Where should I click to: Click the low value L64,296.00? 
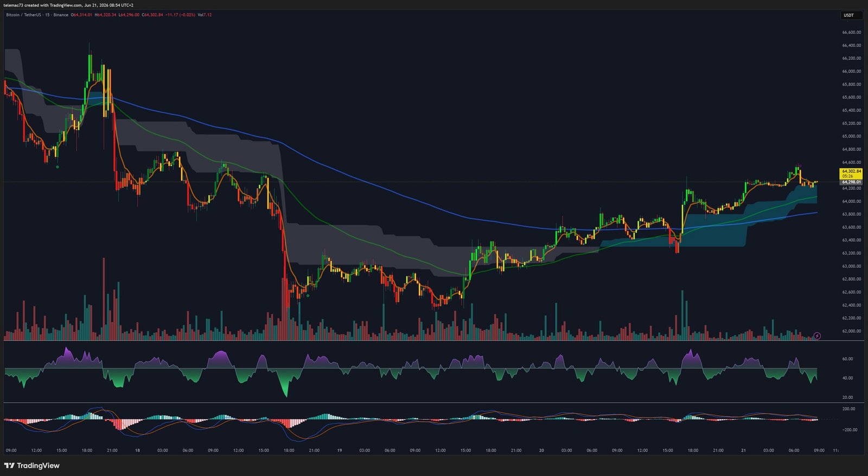coord(129,15)
